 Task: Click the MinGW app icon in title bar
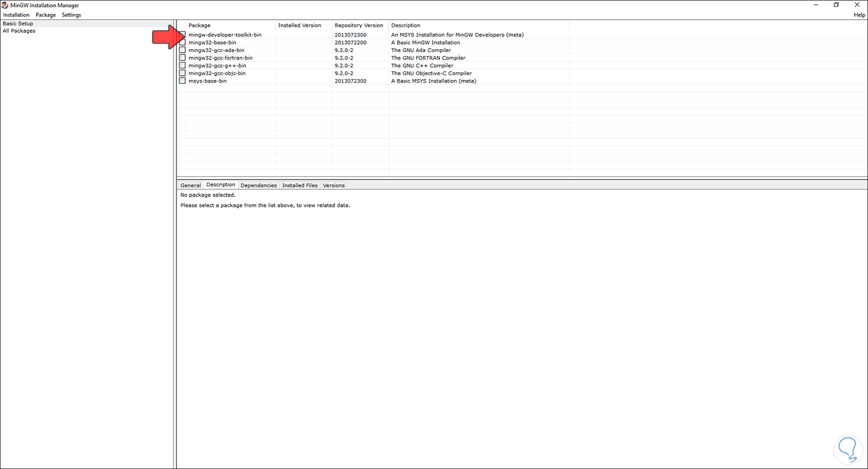[5, 5]
